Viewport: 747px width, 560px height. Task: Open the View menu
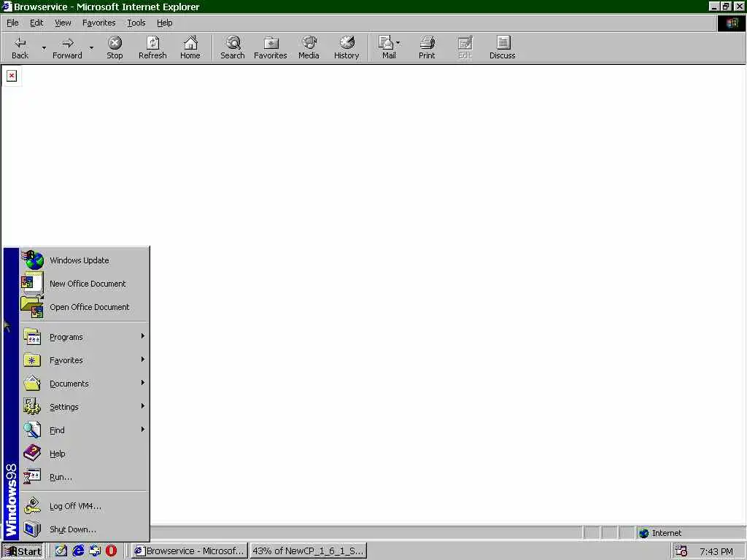click(x=63, y=23)
